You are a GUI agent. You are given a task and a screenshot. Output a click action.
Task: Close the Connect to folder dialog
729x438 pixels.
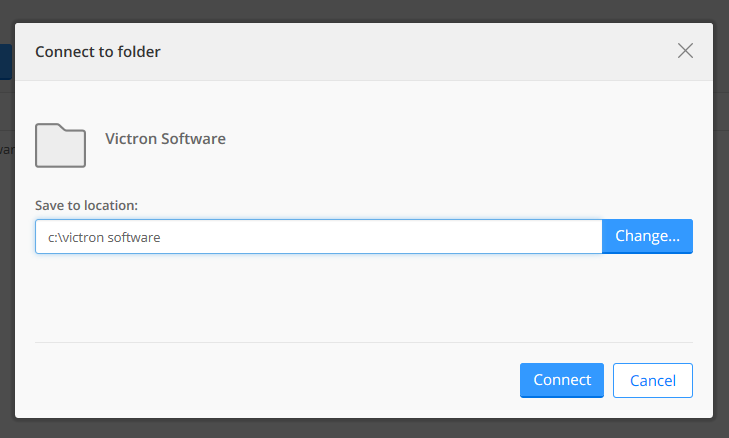pos(685,51)
